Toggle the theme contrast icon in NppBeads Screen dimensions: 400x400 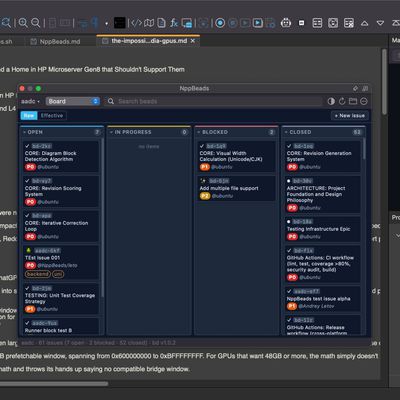point(331,101)
